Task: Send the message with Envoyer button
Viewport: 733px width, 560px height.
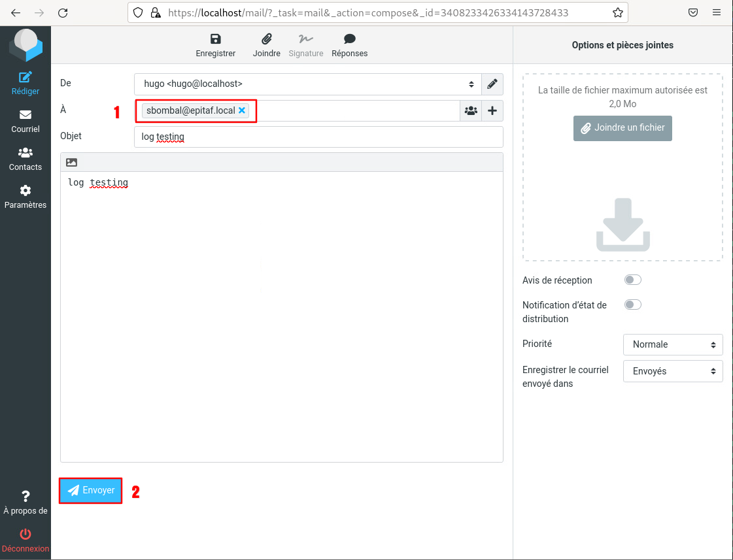Action: click(x=91, y=491)
